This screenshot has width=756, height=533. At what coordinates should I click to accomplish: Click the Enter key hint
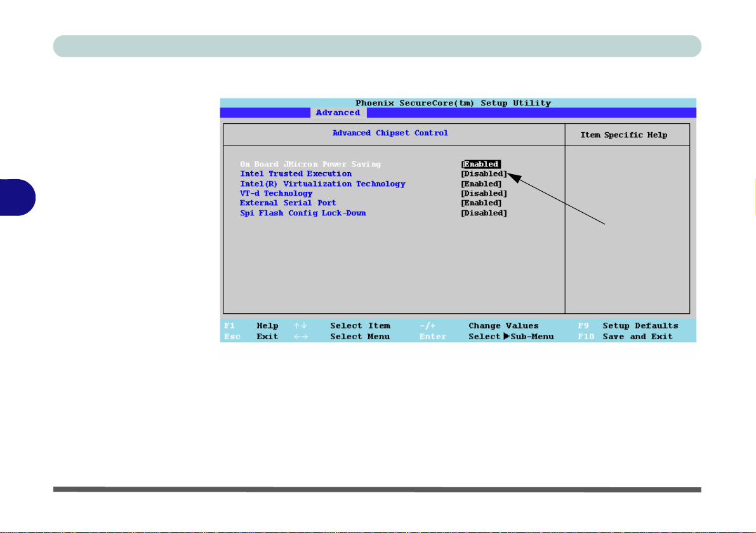tap(433, 337)
